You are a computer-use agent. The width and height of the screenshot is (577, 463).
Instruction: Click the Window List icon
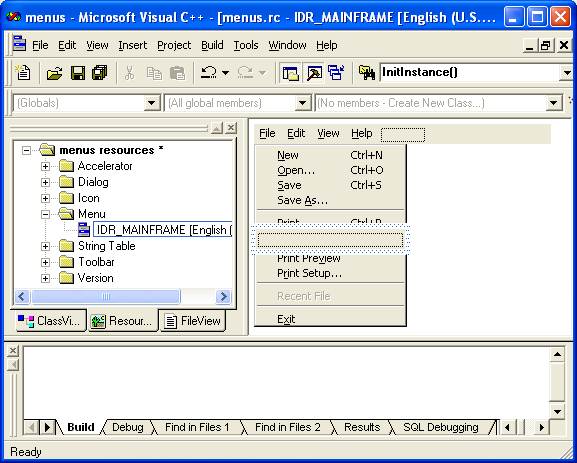[x=336, y=73]
